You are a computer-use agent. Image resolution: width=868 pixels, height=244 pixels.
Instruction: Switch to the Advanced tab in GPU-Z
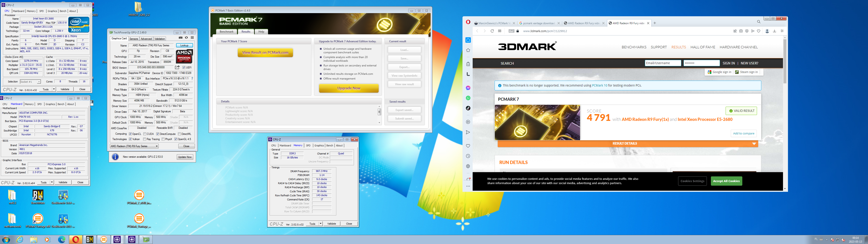tap(146, 39)
